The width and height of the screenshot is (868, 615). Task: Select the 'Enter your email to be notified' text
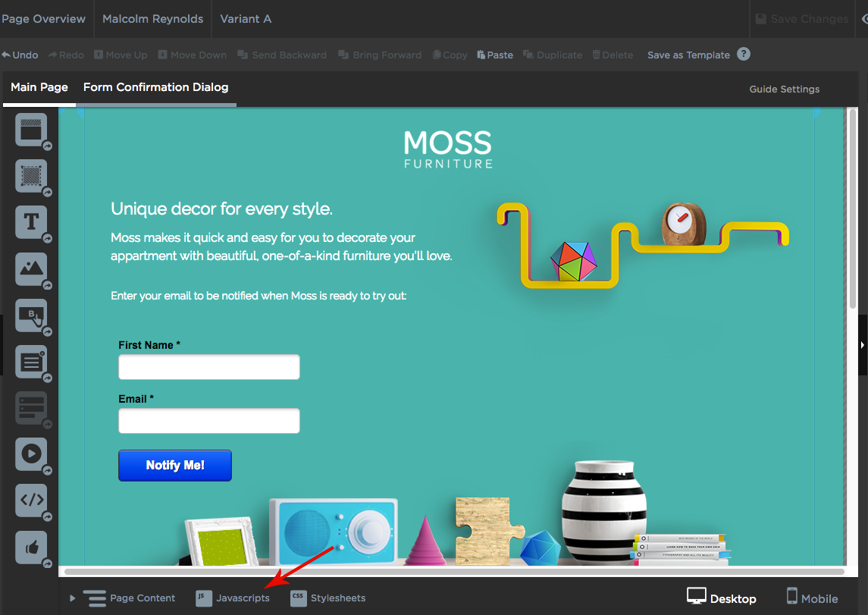pyautogui.click(x=259, y=296)
